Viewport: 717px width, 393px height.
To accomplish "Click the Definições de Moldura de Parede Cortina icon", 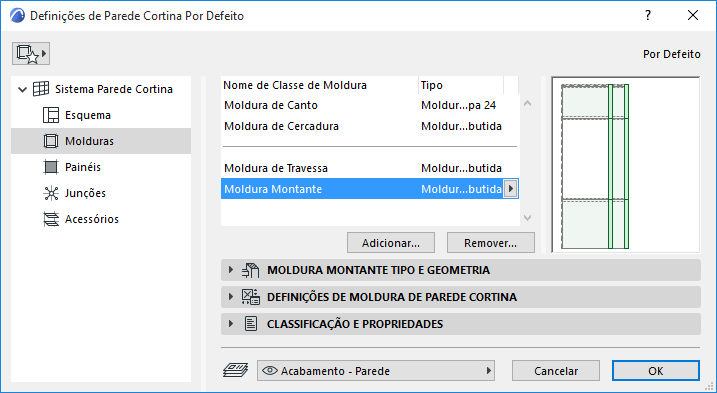I will tap(251, 297).
